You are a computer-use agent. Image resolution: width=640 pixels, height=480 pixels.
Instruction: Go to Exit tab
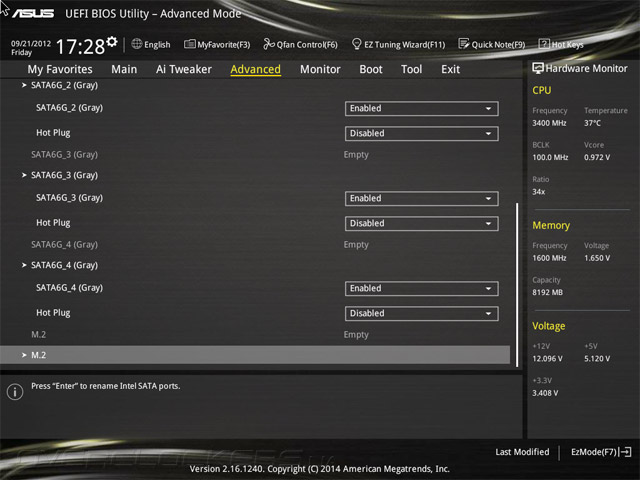450,69
